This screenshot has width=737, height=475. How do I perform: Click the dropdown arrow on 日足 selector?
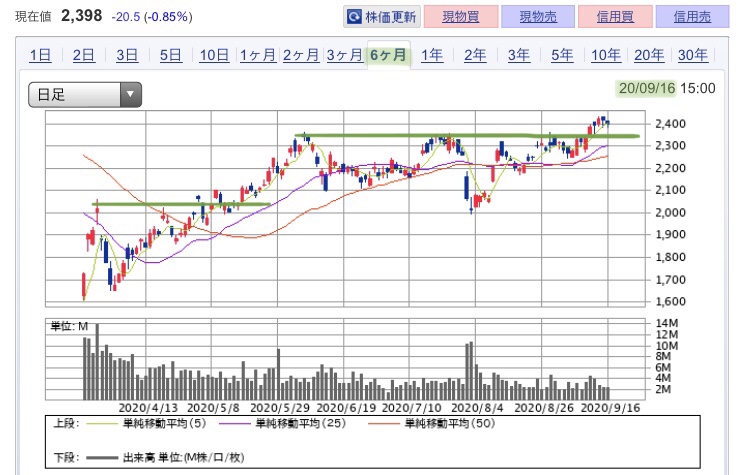pyautogui.click(x=131, y=94)
